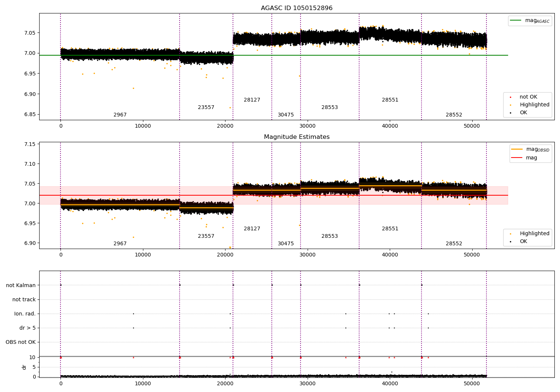Click the 6.85 y-tick in top plot
Image resolution: width=560 pixels, height=392 pixels.
pos(29,115)
